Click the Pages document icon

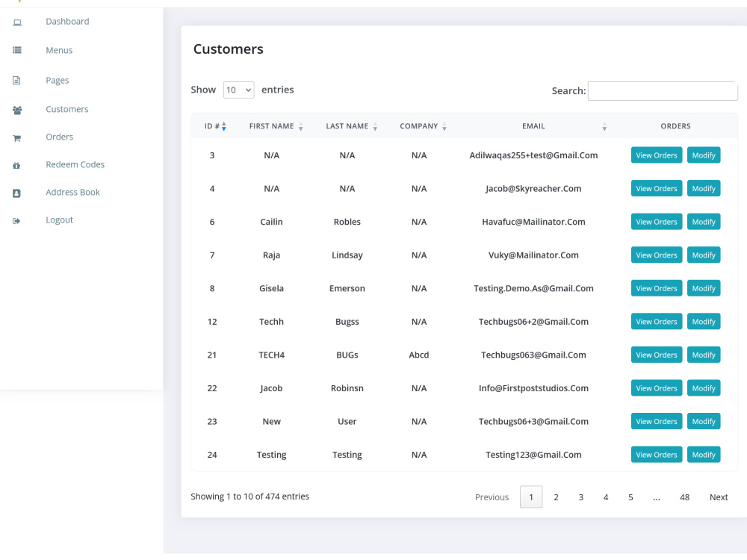coord(16,81)
